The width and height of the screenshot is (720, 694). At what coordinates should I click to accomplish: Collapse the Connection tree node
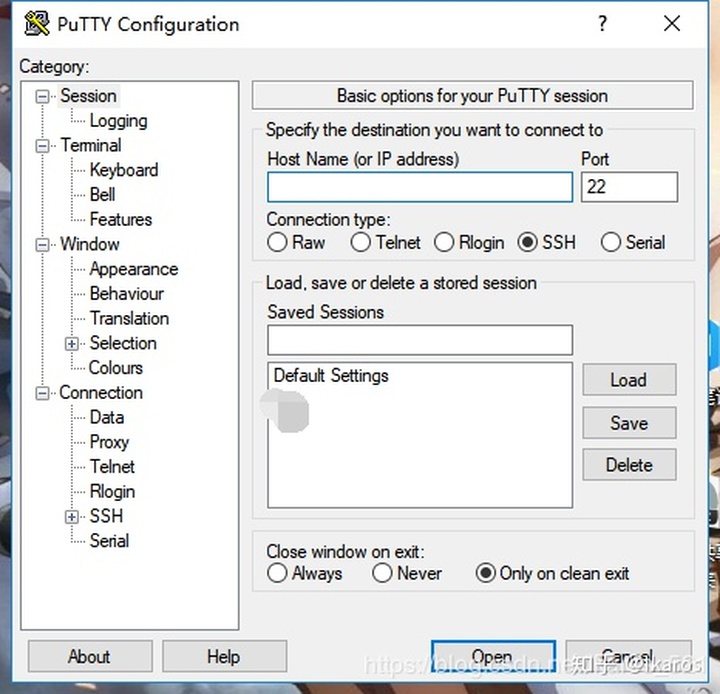(42, 393)
